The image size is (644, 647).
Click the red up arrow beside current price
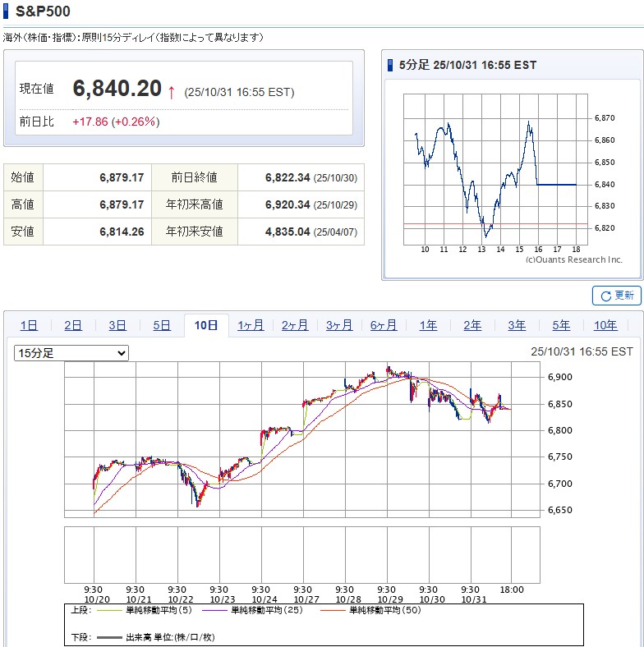click(171, 92)
